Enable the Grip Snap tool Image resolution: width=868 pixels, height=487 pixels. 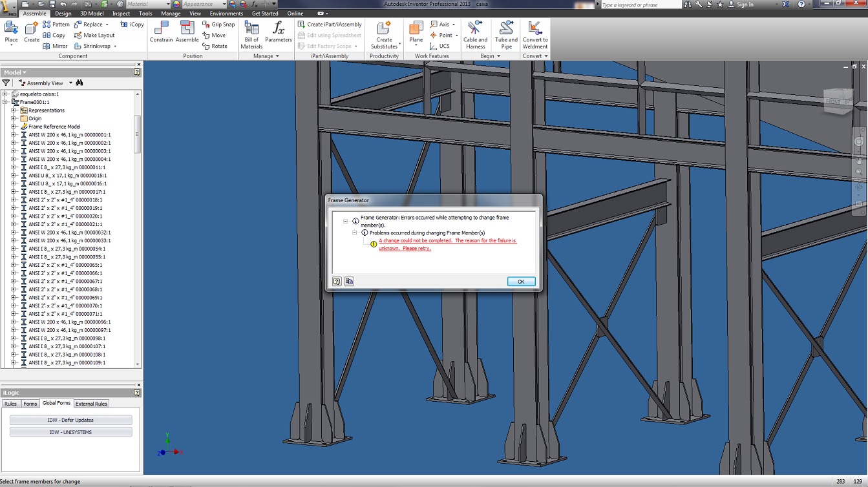(218, 25)
